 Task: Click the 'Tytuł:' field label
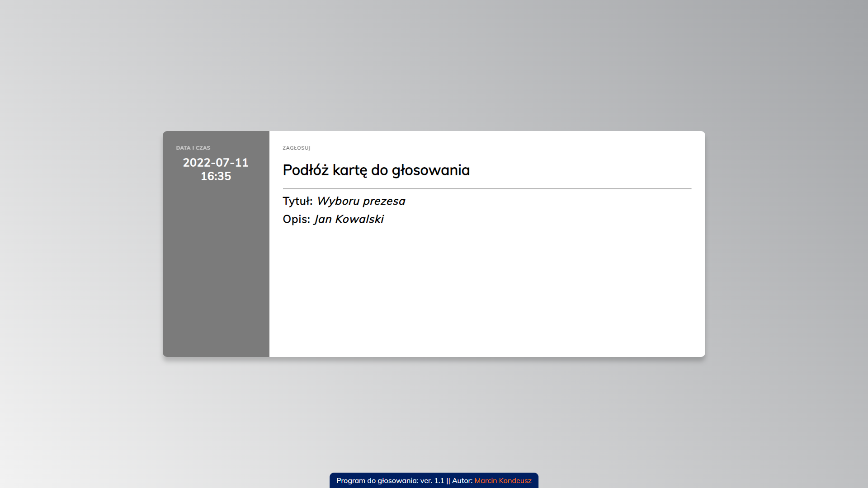(297, 201)
